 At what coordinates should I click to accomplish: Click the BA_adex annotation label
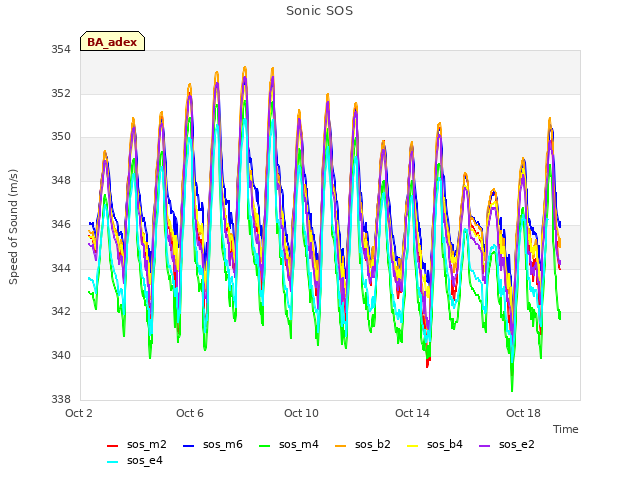(112, 41)
